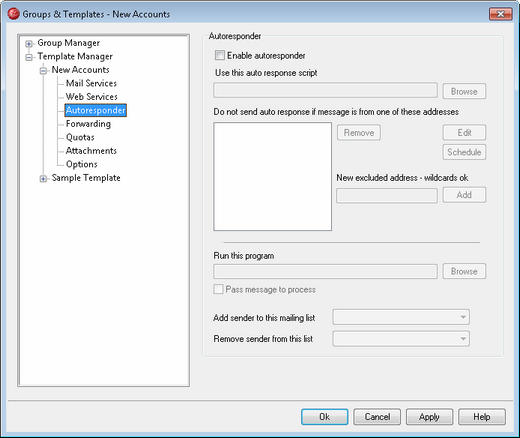Collapse the New Accounts branch
The width and height of the screenshot is (520, 438).
click(x=43, y=71)
